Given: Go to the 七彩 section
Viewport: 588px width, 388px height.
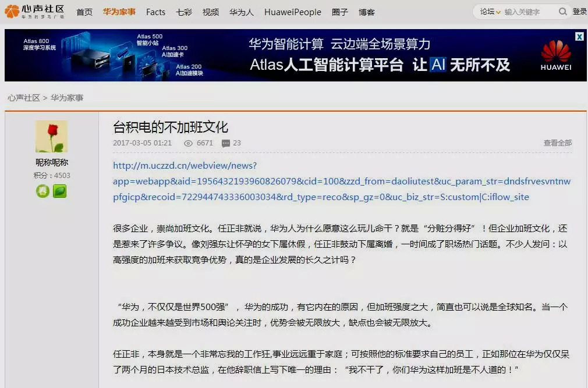Looking at the screenshot, I should coord(184,12).
